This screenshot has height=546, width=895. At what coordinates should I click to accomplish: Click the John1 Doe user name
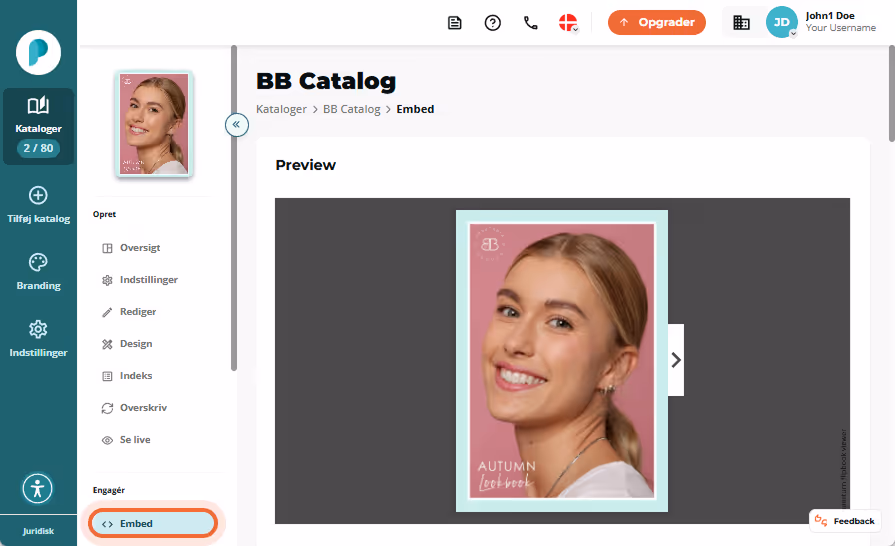(830, 16)
